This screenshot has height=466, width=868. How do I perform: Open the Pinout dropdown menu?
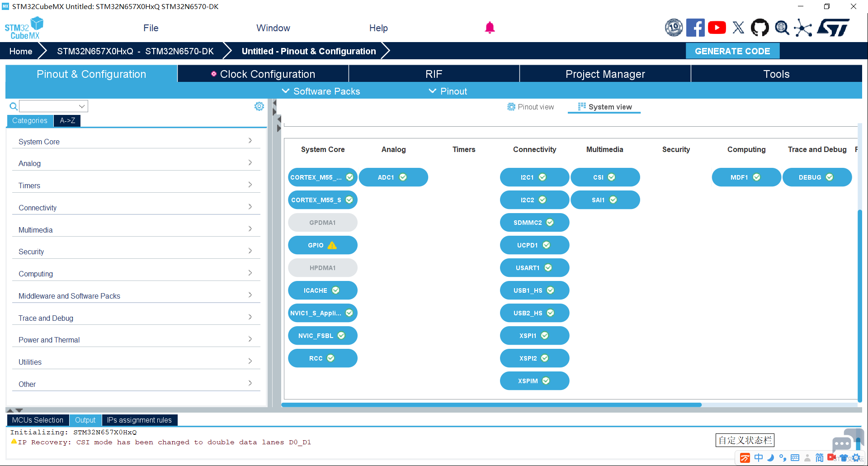448,91
